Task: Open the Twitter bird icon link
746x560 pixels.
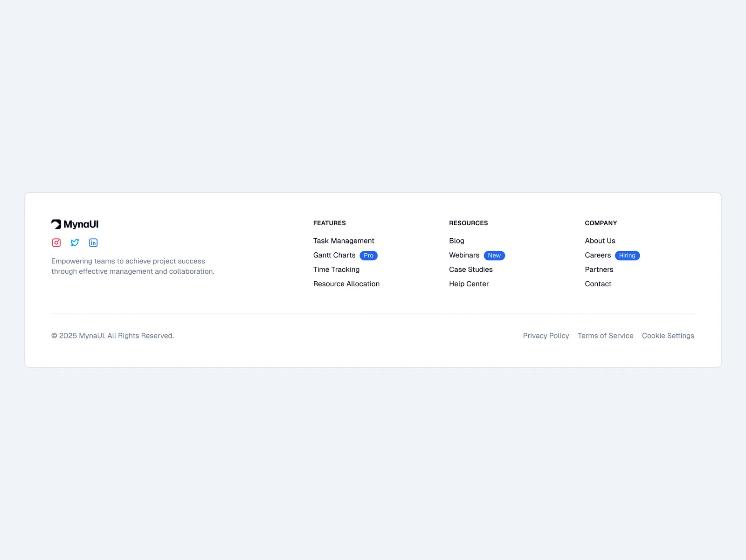Action: pos(75,242)
